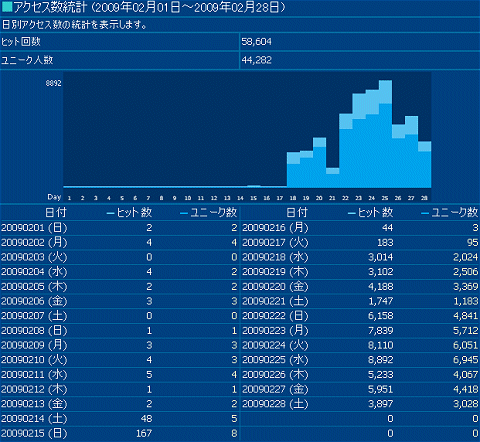
Task: Click the unique count 6,945 on 20090225
Action: coord(466,360)
